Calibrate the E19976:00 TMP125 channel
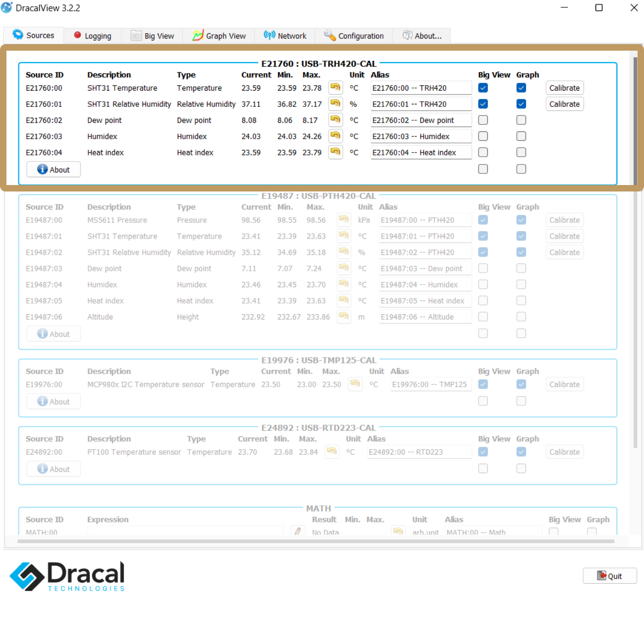The image size is (644, 644). (x=565, y=384)
